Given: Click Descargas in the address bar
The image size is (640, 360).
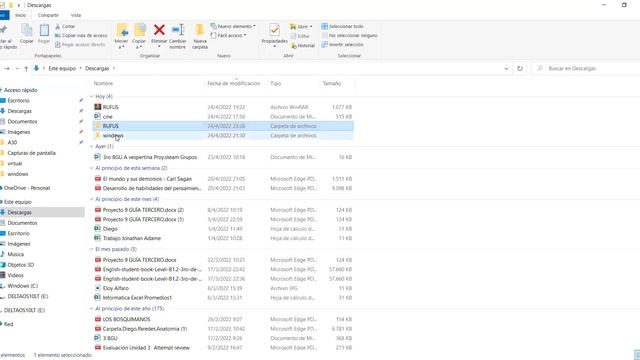Looking at the screenshot, I should point(97,69).
